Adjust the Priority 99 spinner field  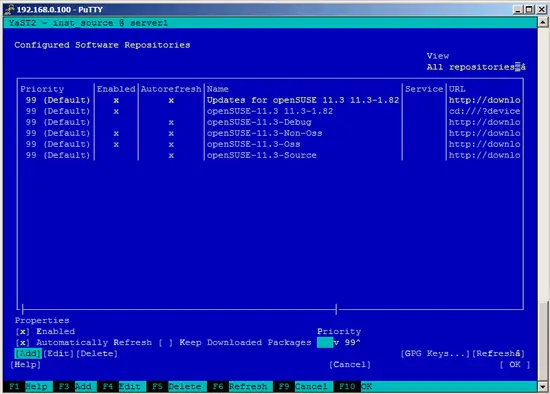(338, 342)
